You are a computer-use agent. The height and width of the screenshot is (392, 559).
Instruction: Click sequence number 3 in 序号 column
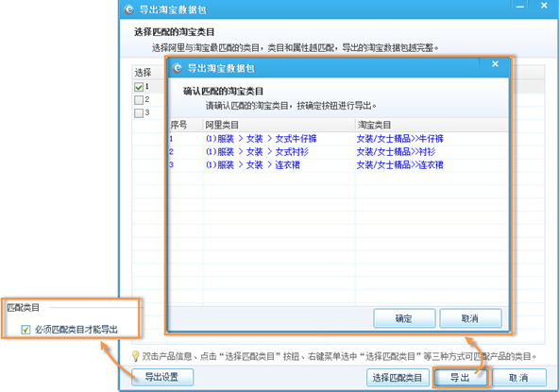click(x=171, y=165)
